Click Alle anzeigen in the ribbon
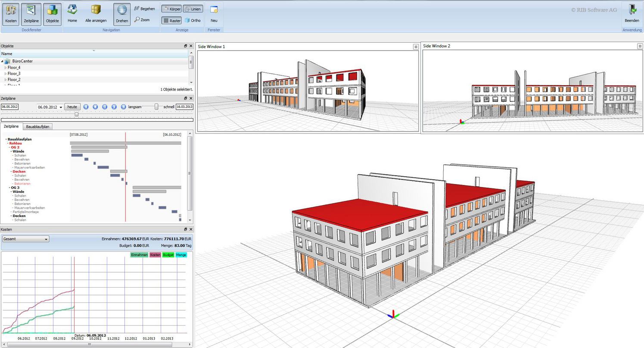 (96, 14)
